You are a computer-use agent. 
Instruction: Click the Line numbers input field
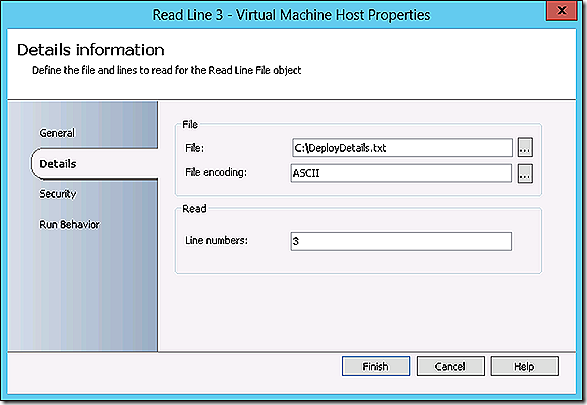coord(401,241)
